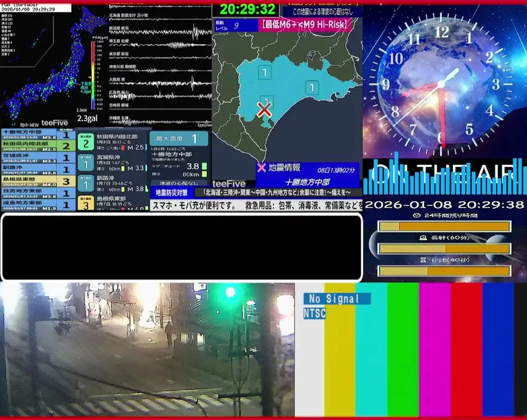Click the 広島県 福山 waveform label
Screen dimensions: 527x420
tap(118, 92)
